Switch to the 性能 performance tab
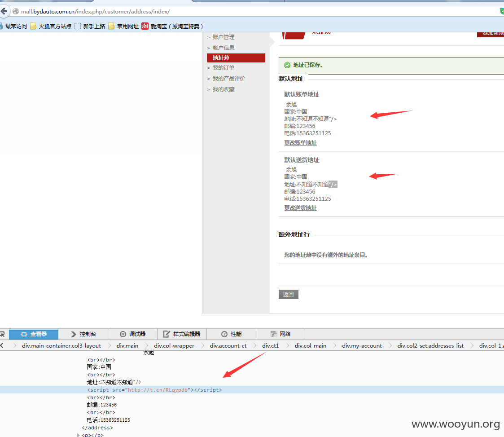This screenshot has height=437, width=504. pos(232,334)
